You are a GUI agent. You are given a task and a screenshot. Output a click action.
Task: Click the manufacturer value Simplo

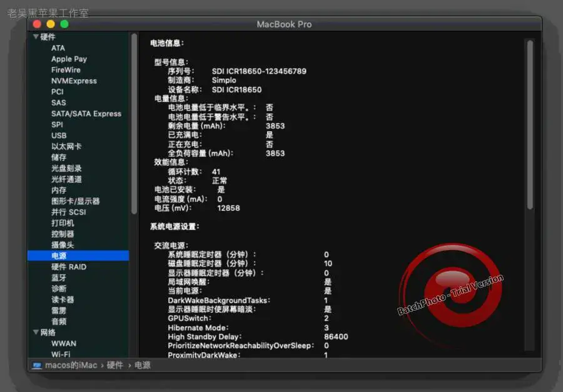(224, 80)
